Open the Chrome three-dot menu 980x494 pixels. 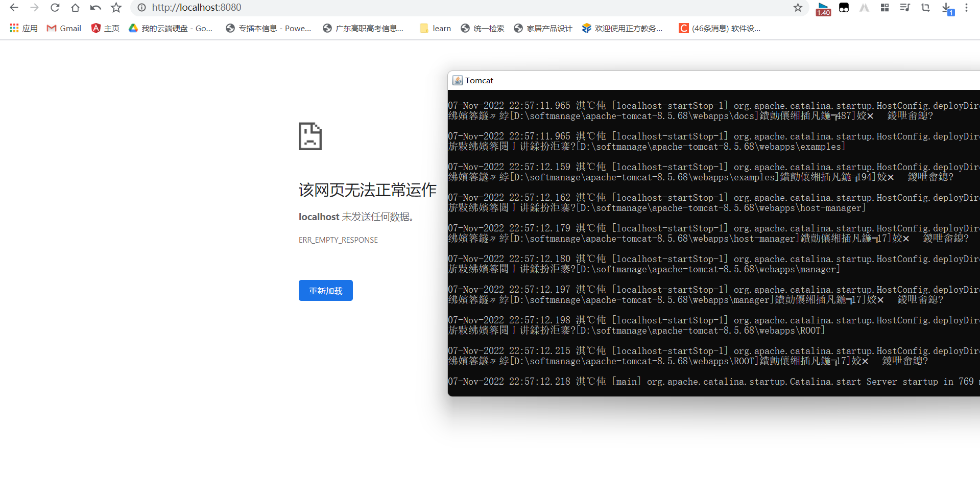966,8
